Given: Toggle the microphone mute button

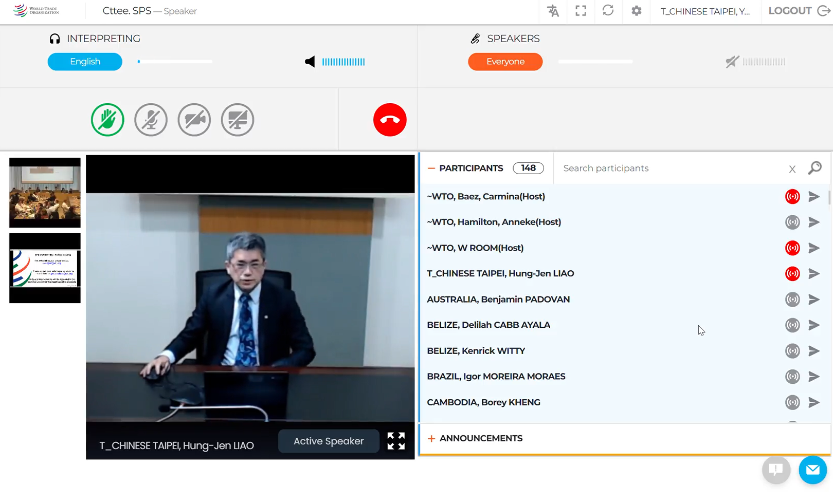Looking at the screenshot, I should click(151, 120).
